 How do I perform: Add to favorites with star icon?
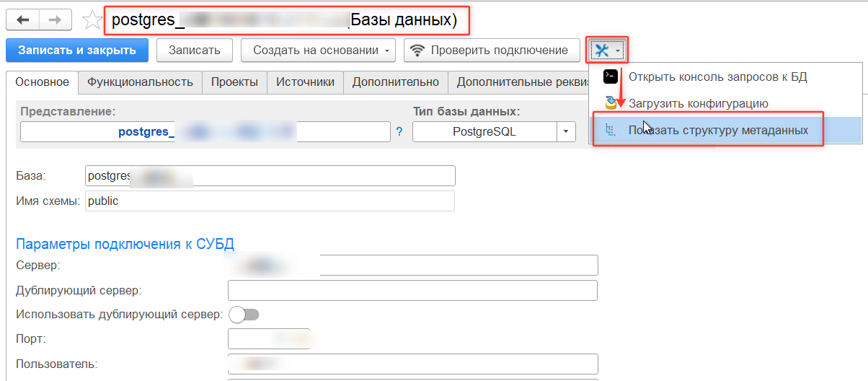92,20
